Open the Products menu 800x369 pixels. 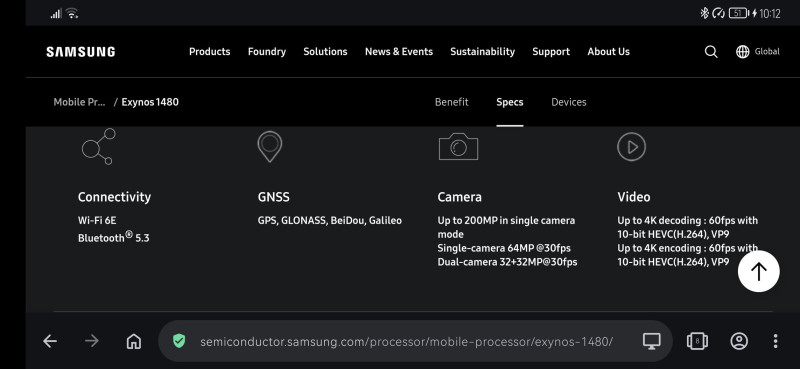210,52
